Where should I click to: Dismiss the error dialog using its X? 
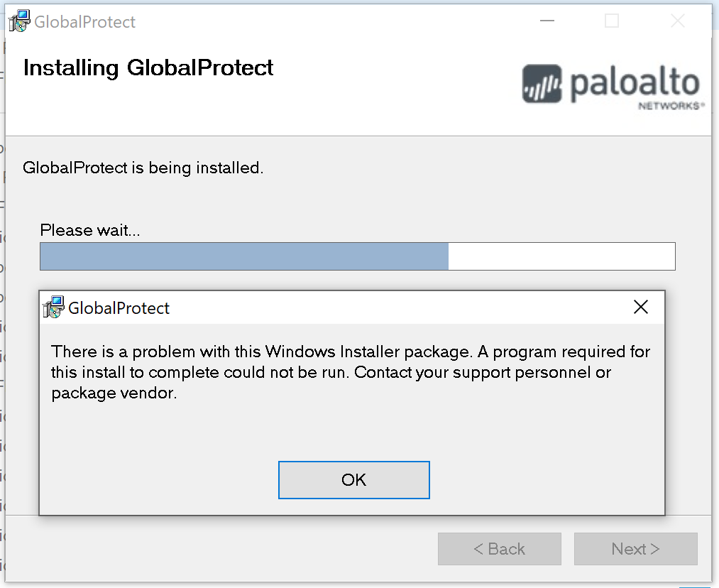point(641,307)
